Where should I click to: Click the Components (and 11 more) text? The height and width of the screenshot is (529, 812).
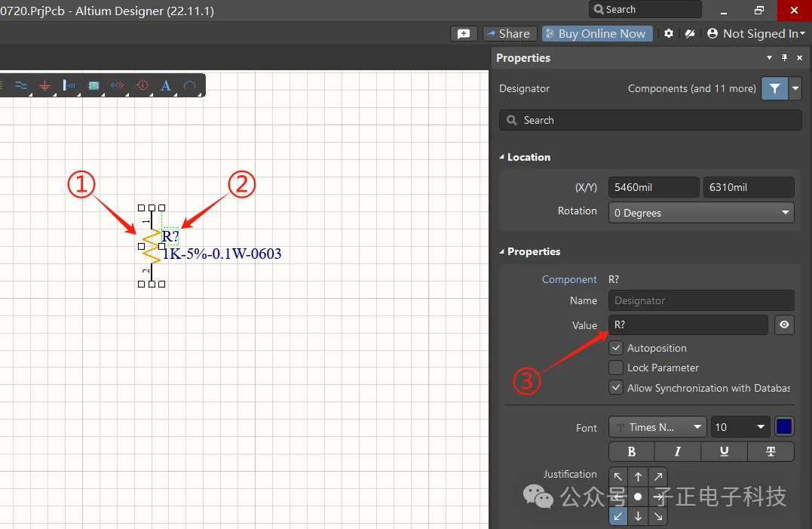(x=692, y=88)
